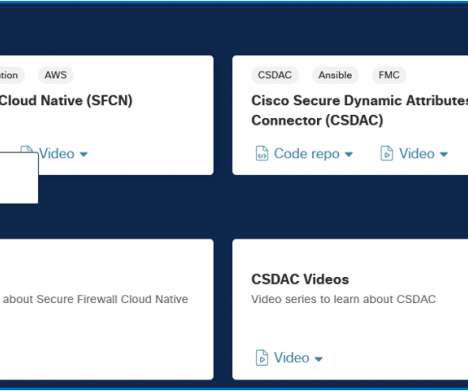This screenshot has height=391, width=468.
Task: Click the CSDAC Videos card title
Action: click(x=300, y=279)
